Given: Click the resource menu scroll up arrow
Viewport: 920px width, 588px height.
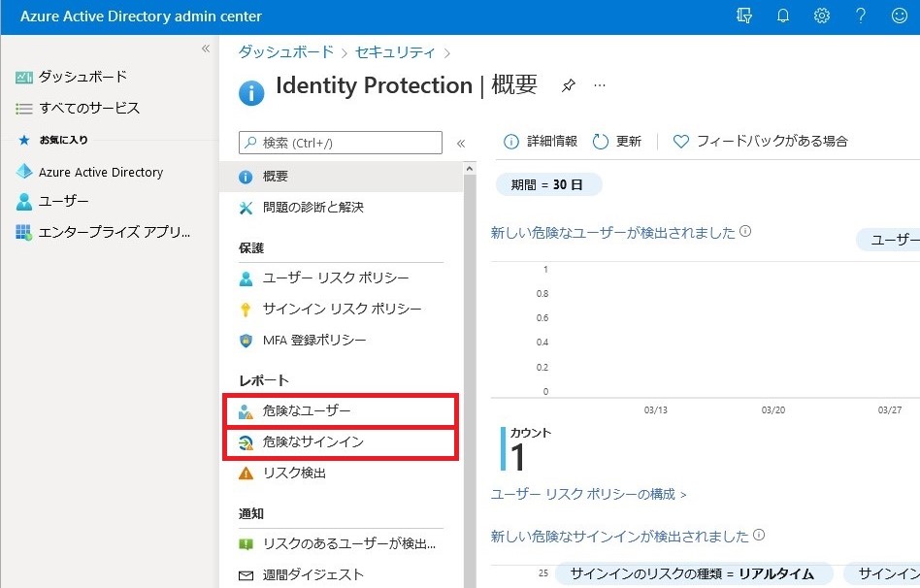Looking at the screenshot, I should point(469,169).
